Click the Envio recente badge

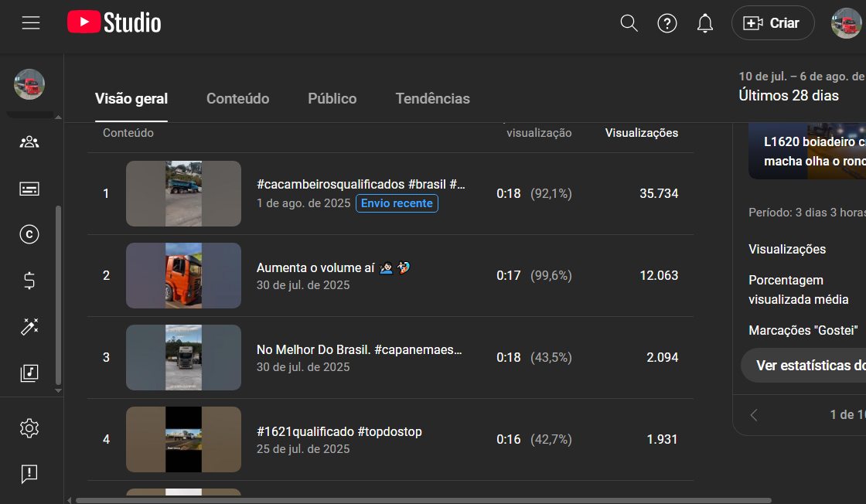(397, 203)
